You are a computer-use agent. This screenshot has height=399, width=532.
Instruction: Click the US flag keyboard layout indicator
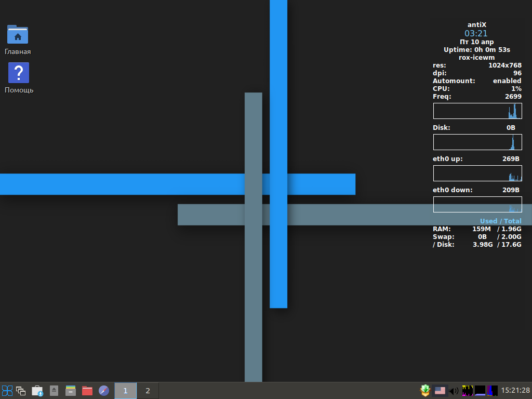440,391
